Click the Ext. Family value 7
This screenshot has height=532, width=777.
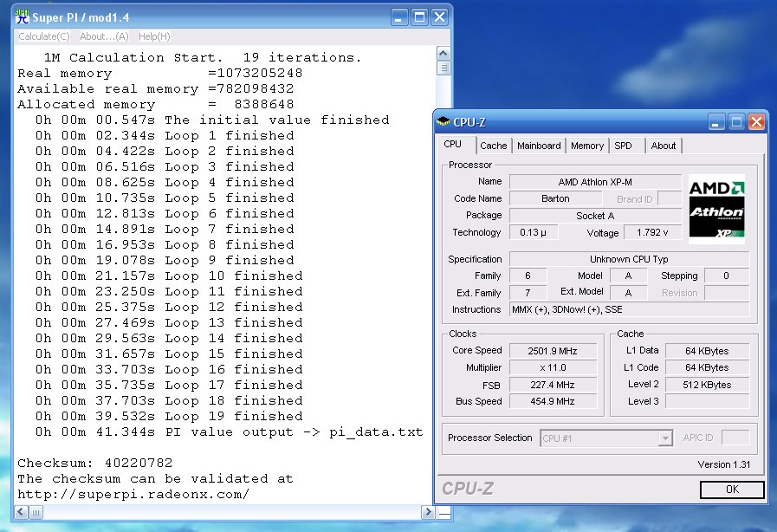coord(528,293)
